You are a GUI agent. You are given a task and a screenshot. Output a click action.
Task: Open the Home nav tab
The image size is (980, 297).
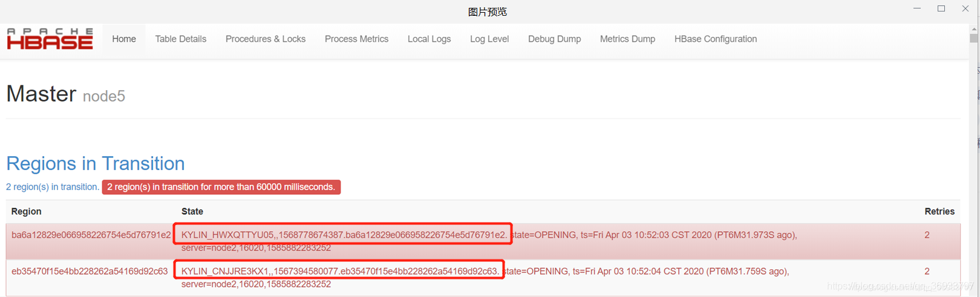pyautogui.click(x=124, y=39)
